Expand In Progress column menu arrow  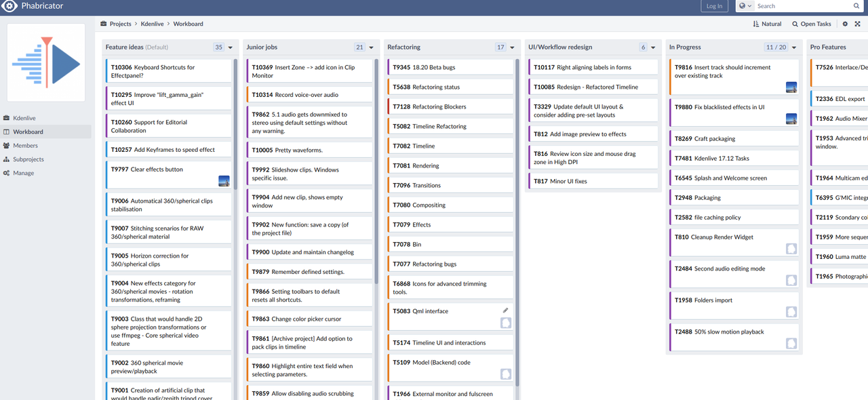tap(794, 47)
